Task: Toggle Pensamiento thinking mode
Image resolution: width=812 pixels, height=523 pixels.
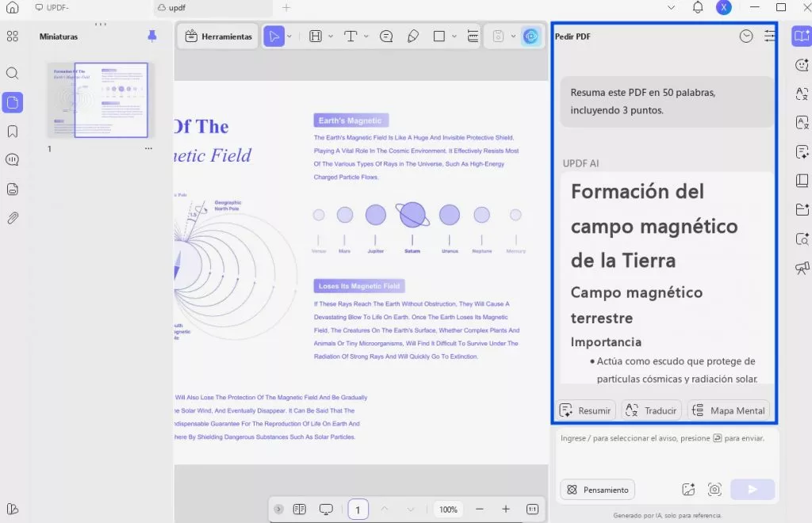Action: tap(598, 490)
